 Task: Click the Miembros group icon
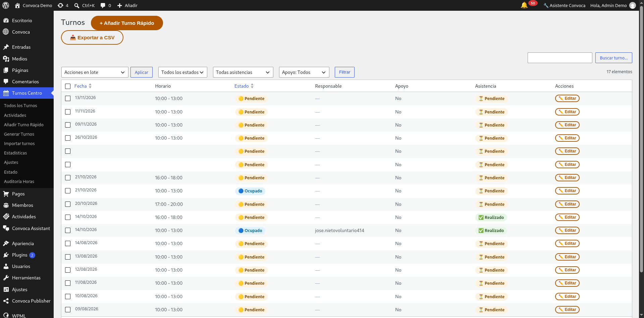pos(6,205)
